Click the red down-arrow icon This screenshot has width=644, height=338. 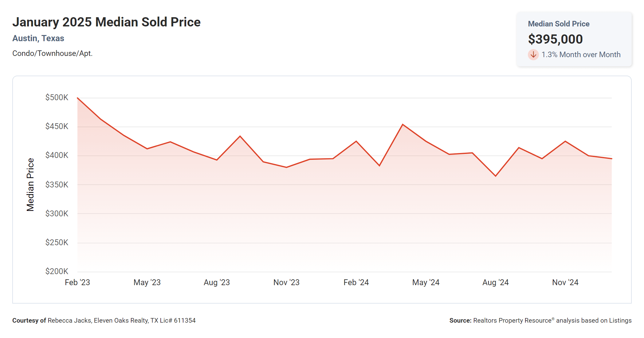point(533,55)
